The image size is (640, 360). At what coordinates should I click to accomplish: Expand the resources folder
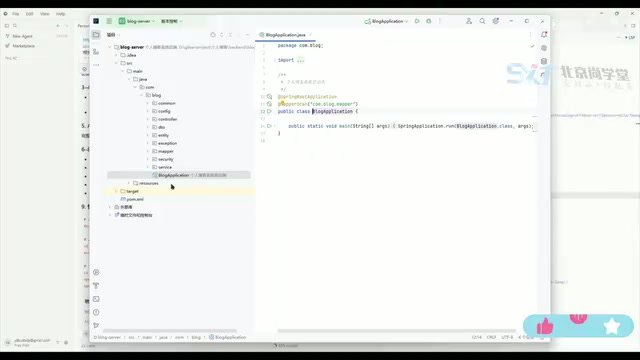coord(129,183)
